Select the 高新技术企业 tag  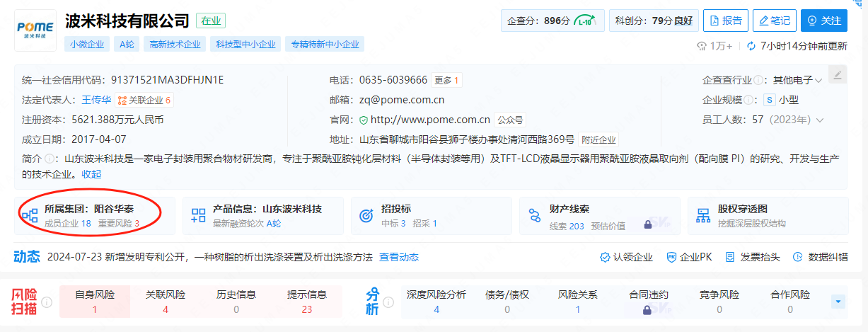175,44
